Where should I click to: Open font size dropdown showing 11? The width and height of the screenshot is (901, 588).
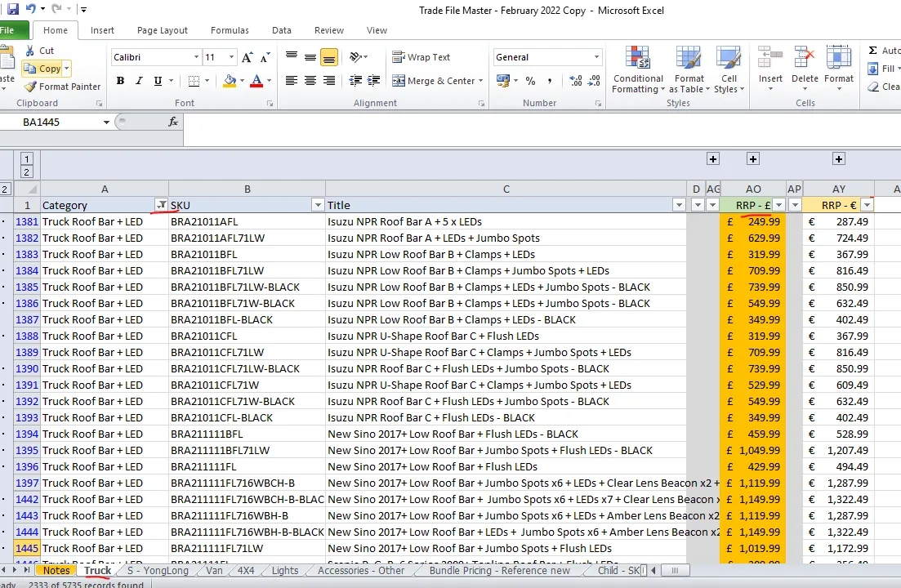(x=231, y=57)
